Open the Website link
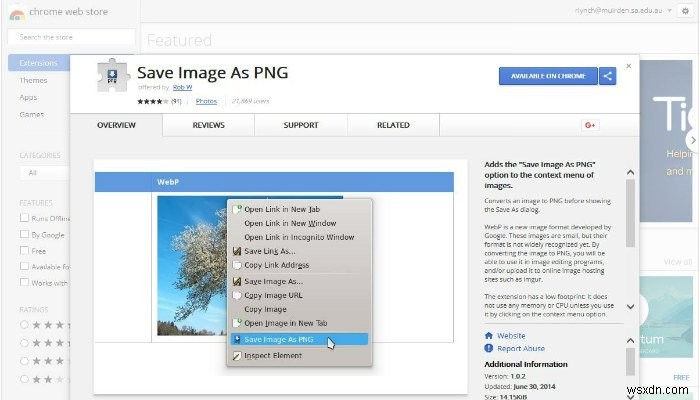This screenshot has height=400, width=700. tap(511, 336)
